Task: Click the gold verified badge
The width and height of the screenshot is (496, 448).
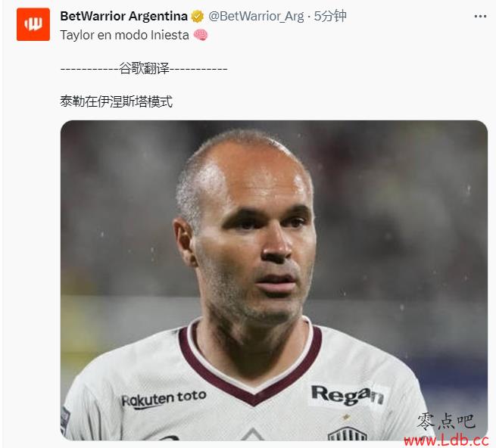Action: (x=198, y=16)
